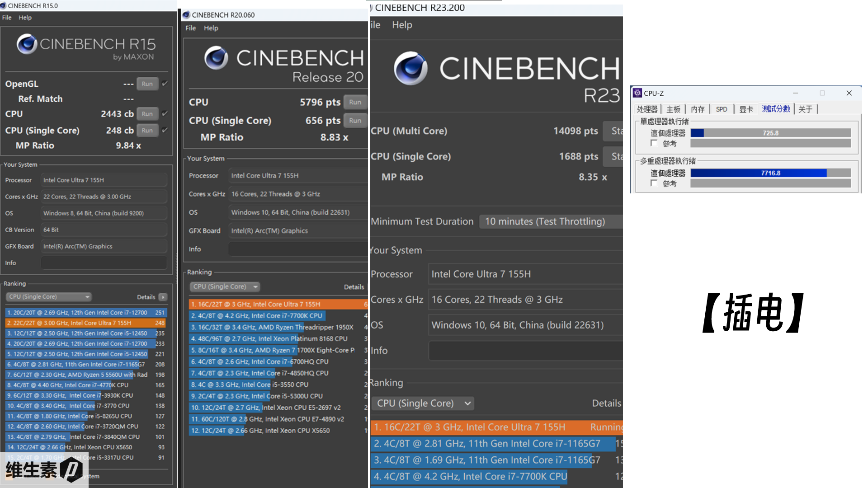Close the CPU-Z window
This screenshot has height=488, width=868.
click(x=849, y=93)
